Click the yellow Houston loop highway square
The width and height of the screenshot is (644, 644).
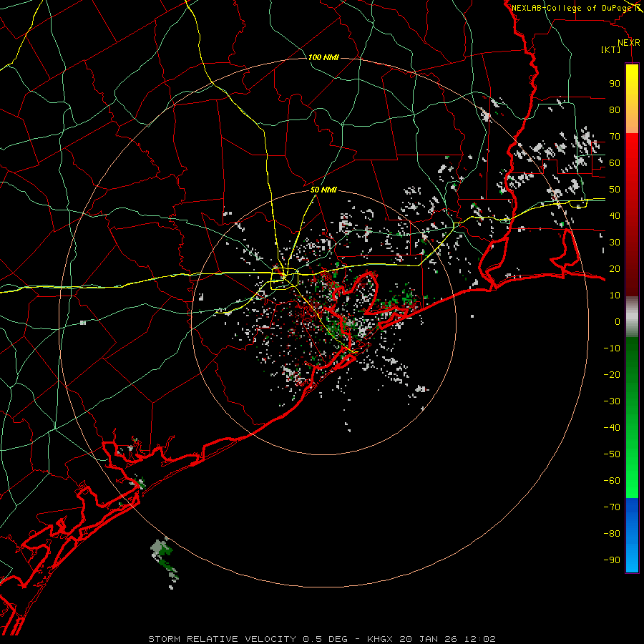coord(284,278)
